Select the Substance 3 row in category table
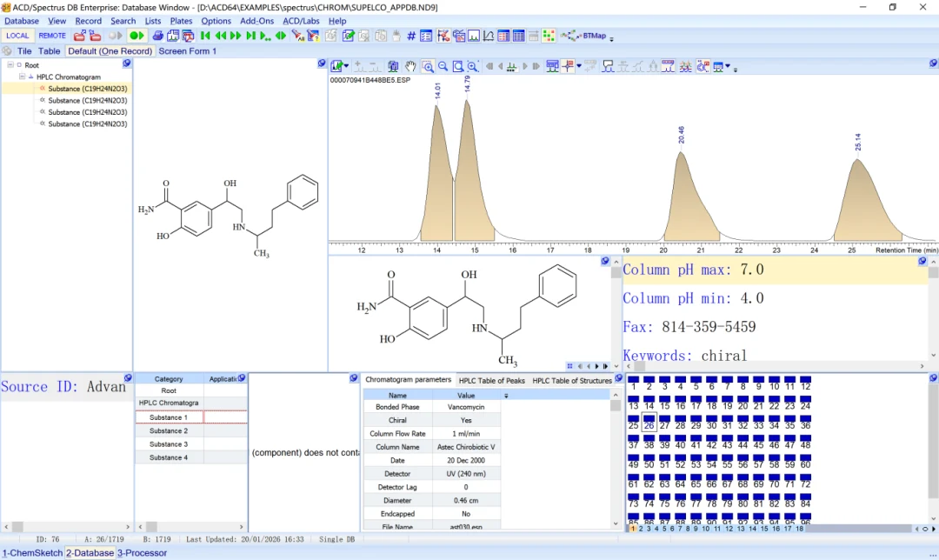This screenshot has height=560, width=939. coord(169,444)
